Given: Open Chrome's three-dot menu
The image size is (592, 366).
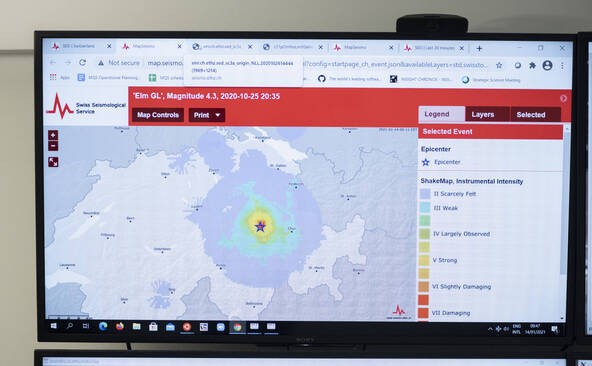Looking at the screenshot, I should click(x=562, y=65).
